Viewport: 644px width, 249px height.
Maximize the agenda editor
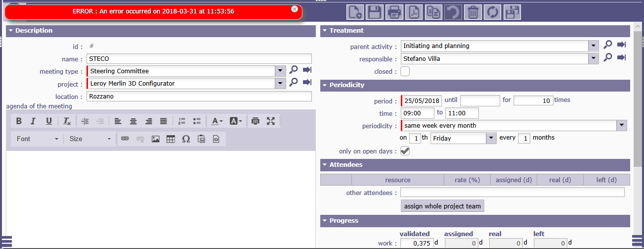click(x=270, y=121)
